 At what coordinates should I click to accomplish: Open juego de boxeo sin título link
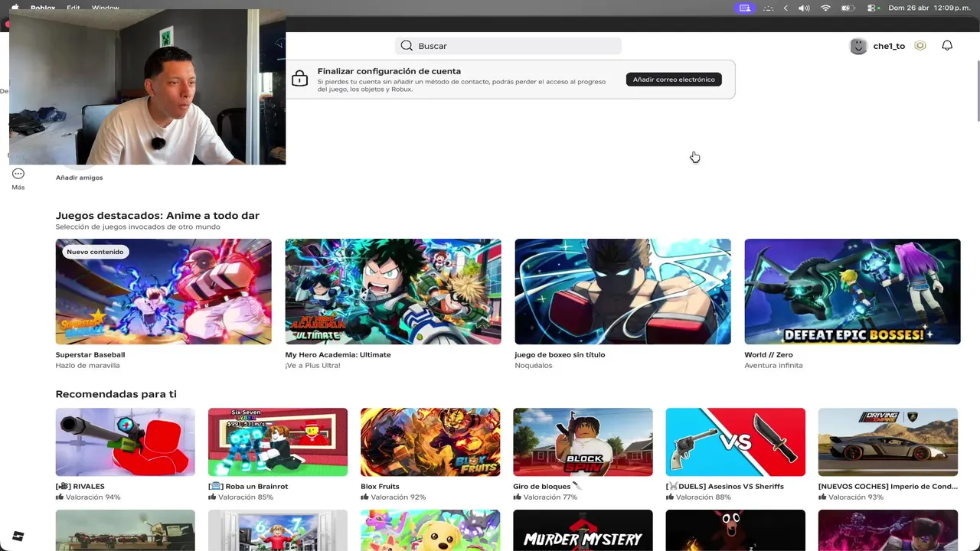(x=560, y=355)
